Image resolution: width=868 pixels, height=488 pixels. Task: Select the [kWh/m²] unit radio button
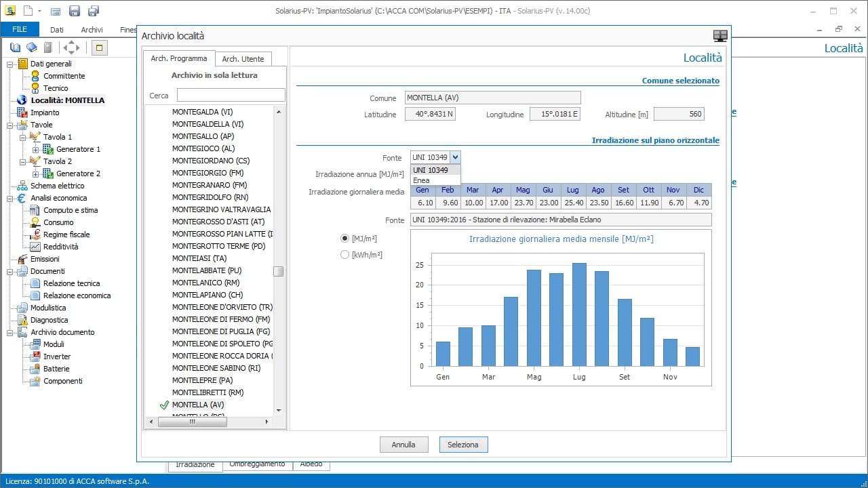[x=344, y=255]
